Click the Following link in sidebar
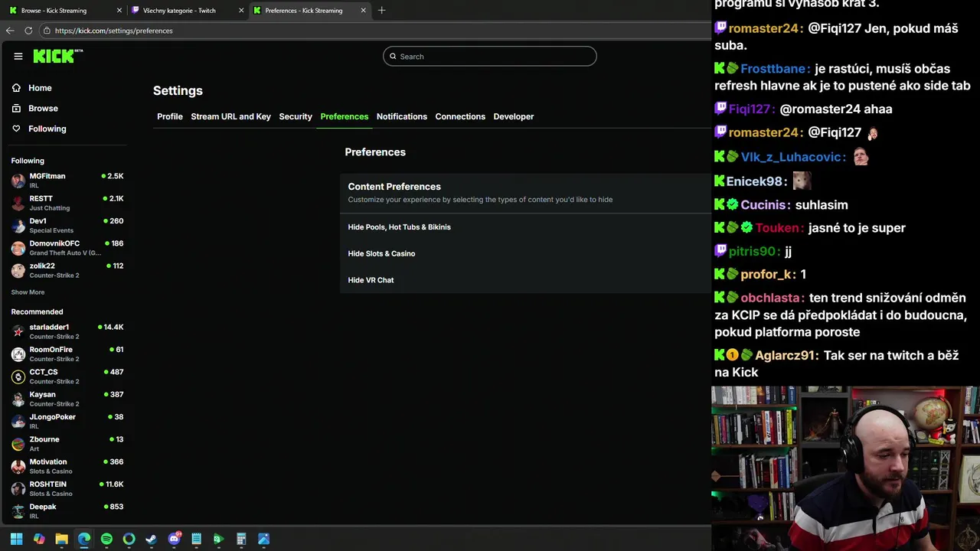 click(x=47, y=129)
